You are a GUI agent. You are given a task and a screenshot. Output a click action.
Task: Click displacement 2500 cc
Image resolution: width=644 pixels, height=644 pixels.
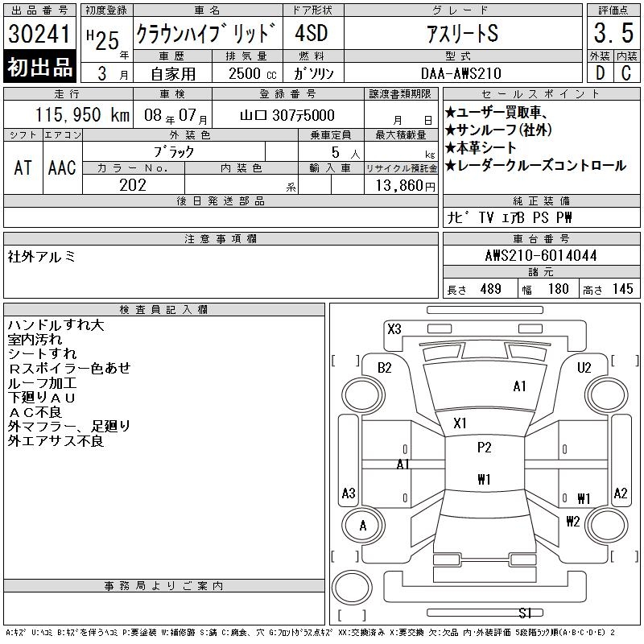253,73
